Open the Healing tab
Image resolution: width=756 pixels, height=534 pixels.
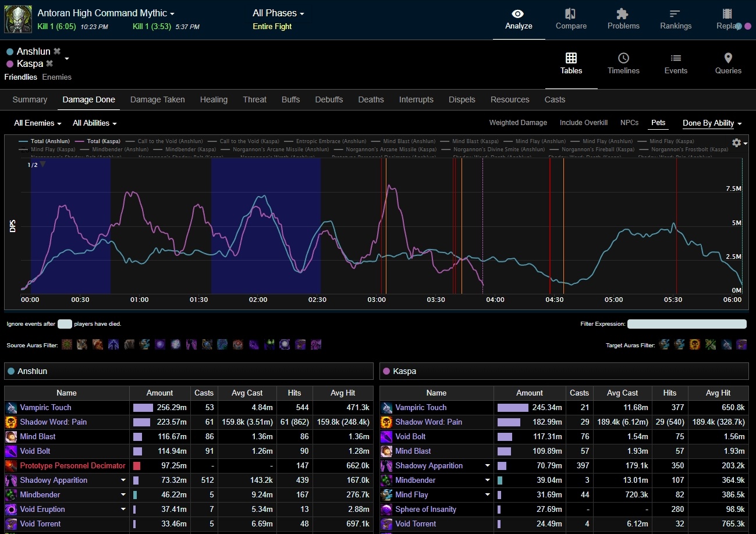[214, 99]
